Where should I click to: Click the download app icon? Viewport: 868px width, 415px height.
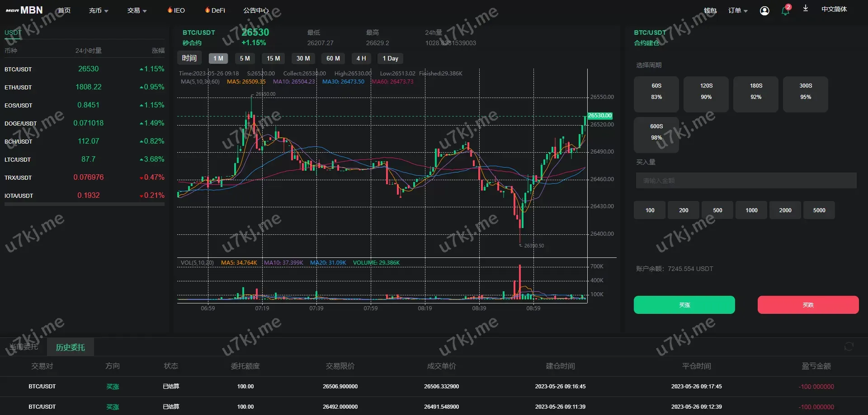coord(805,9)
